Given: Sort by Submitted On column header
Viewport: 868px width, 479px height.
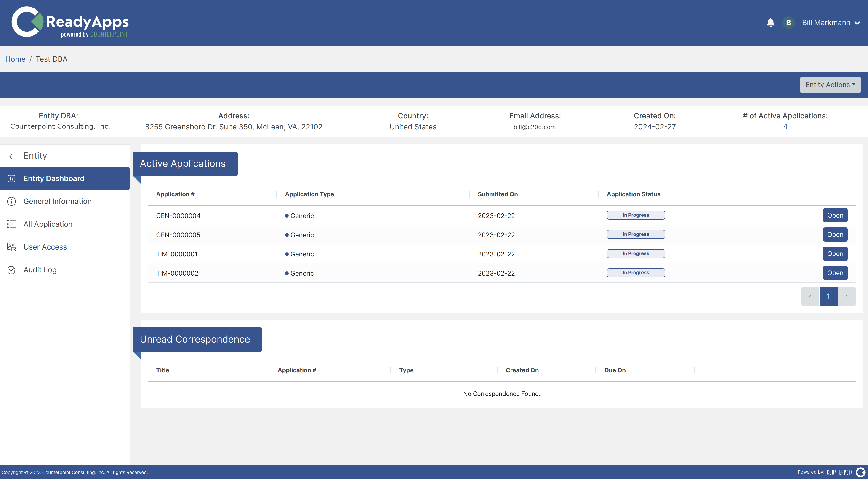Looking at the screenshot, I should 497,194.
